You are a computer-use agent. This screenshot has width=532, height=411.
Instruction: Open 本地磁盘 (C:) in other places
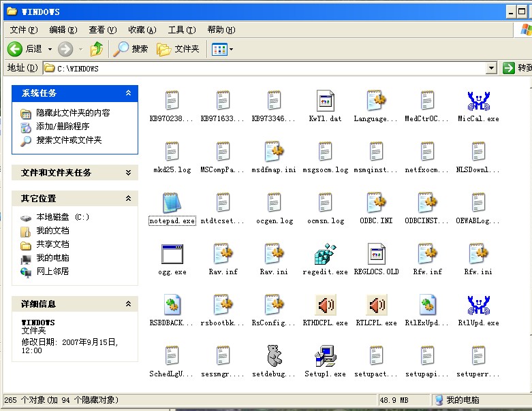tap(63, 217)
